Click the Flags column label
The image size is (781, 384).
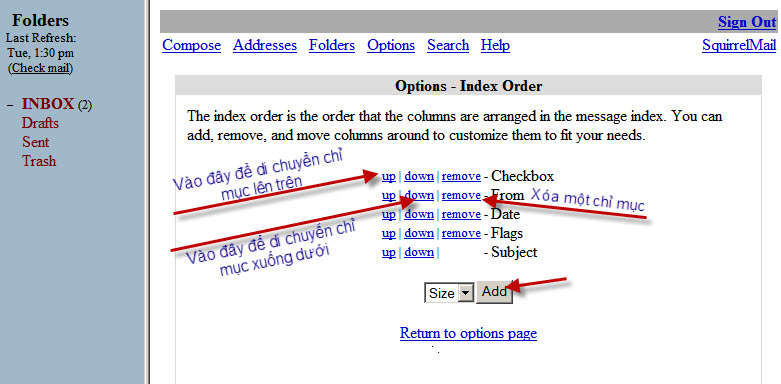pyautogui.click(x=507, y=233)
